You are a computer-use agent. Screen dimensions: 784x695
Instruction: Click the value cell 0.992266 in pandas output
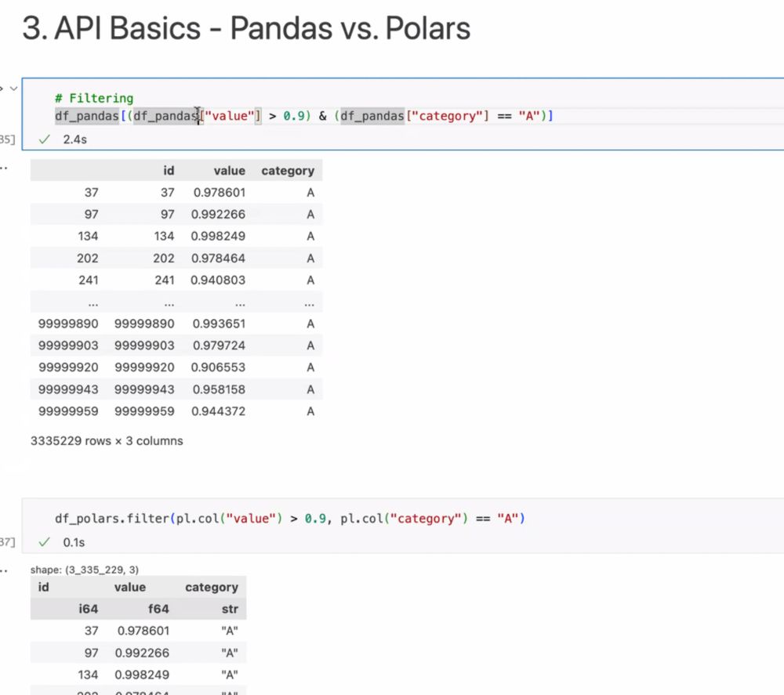pyautogui.click(x=218, y=215)
